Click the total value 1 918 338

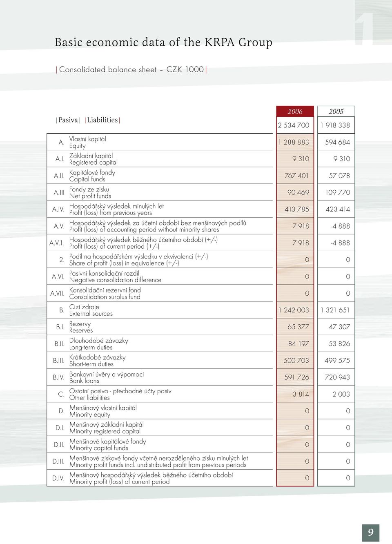[335, 125]
